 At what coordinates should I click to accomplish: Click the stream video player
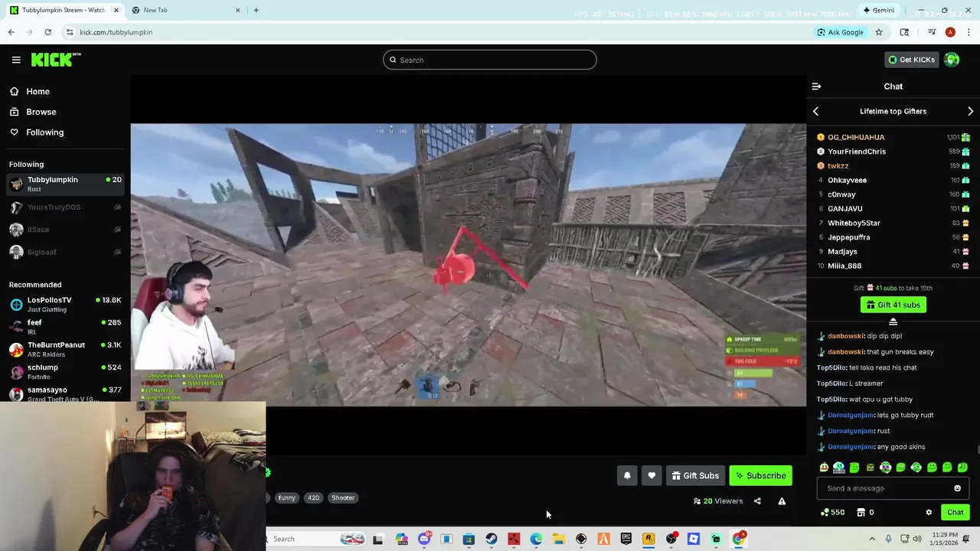(x=469, y=265)
